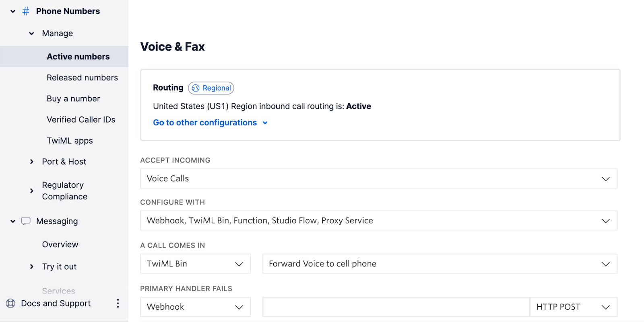
Task: Open the Webhook fallback handler dropdown
Action: (195, 307)
